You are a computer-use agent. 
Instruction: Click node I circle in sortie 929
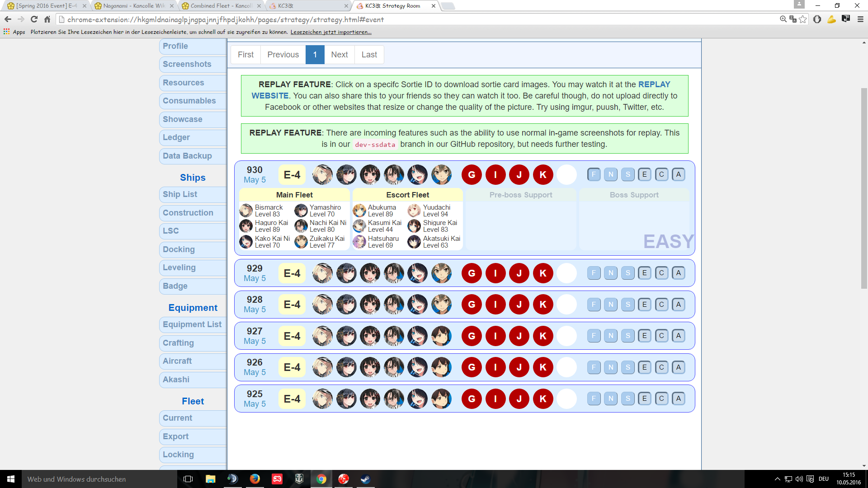[495, 273]
